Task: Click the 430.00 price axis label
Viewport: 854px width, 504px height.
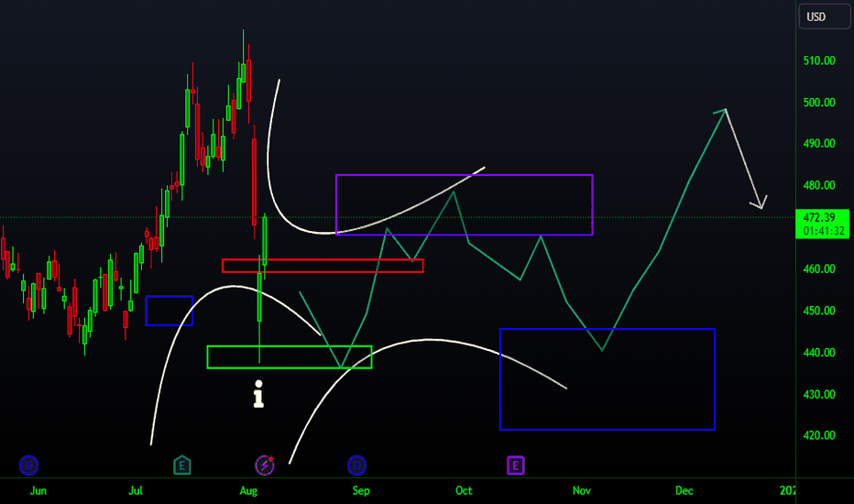Action: pyautogui.click(x=819, y=394)
